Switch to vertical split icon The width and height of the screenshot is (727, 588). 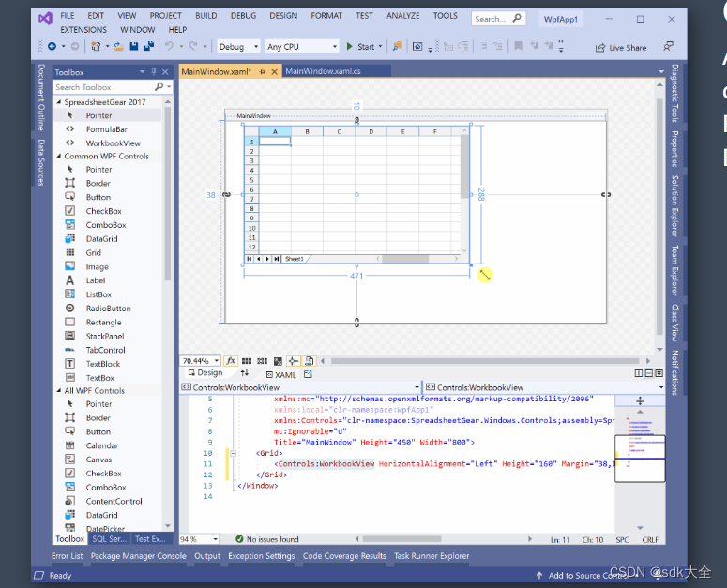[639, 373]
